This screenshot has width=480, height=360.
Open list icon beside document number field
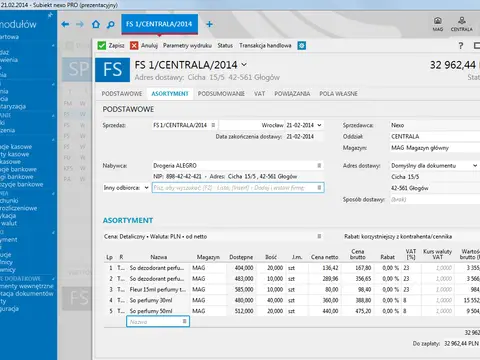pos(213,125)
